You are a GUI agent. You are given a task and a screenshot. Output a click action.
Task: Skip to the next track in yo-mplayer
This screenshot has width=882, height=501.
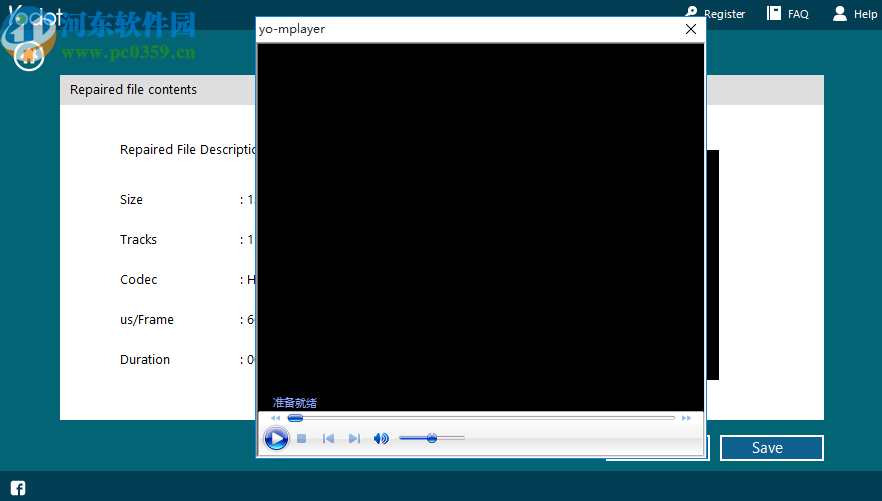(x=354, y=439)
